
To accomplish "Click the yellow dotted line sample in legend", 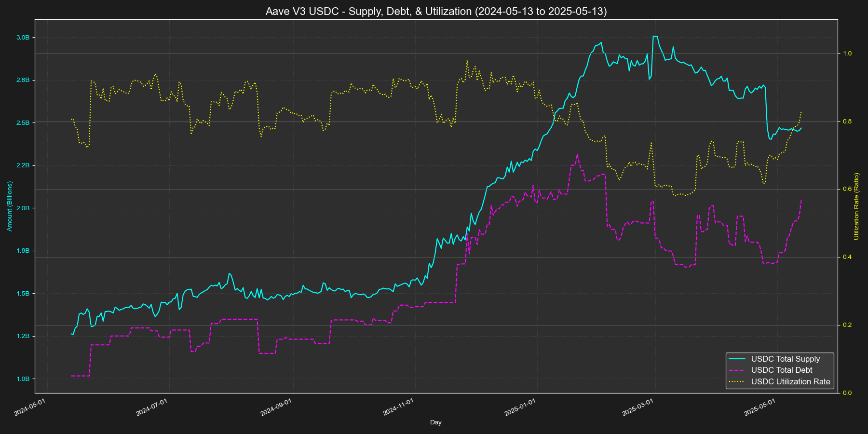I will [x=738, y=381].
